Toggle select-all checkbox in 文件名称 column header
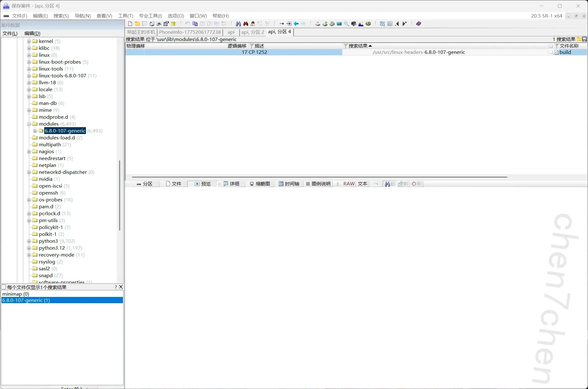 click(x=551, y=46)
